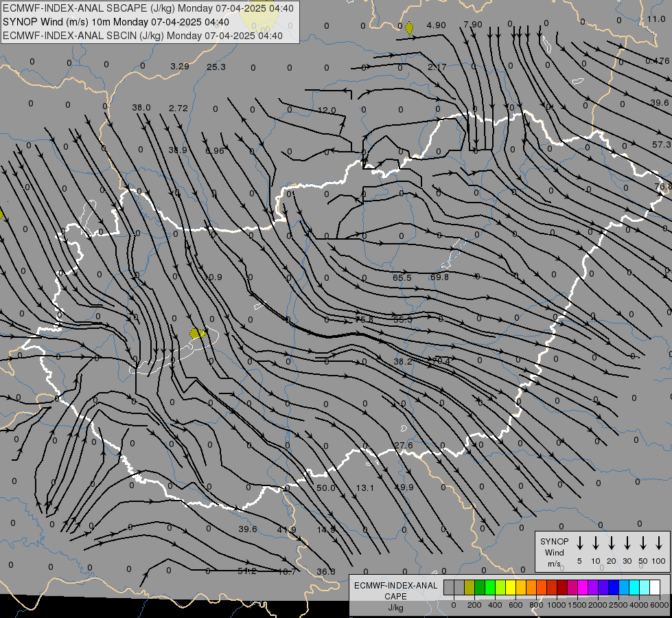Pick the dark red CAPE legend swatch
The height and width of the screenshot is (618, 672).
[562, 588]
